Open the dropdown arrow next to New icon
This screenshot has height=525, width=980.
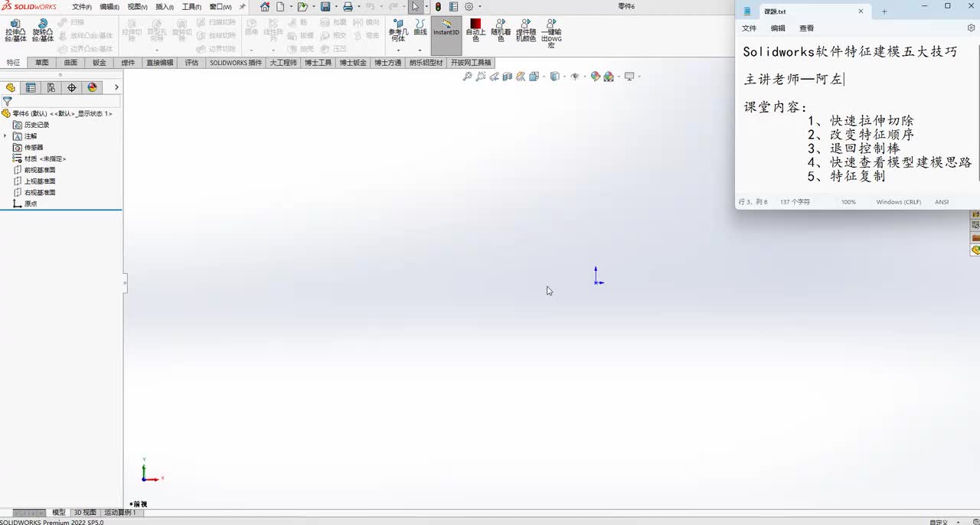click(x=291, y=7)
